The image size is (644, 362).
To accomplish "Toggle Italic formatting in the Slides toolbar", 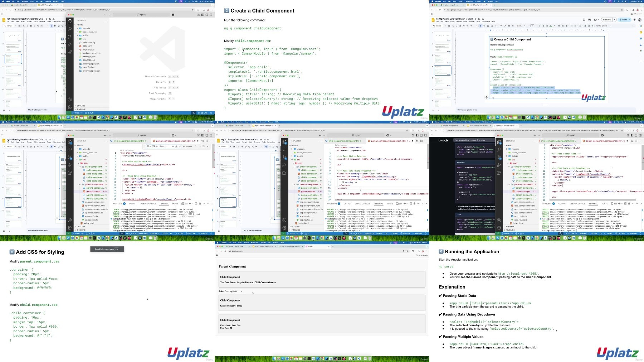I will (x=543, y=26).
